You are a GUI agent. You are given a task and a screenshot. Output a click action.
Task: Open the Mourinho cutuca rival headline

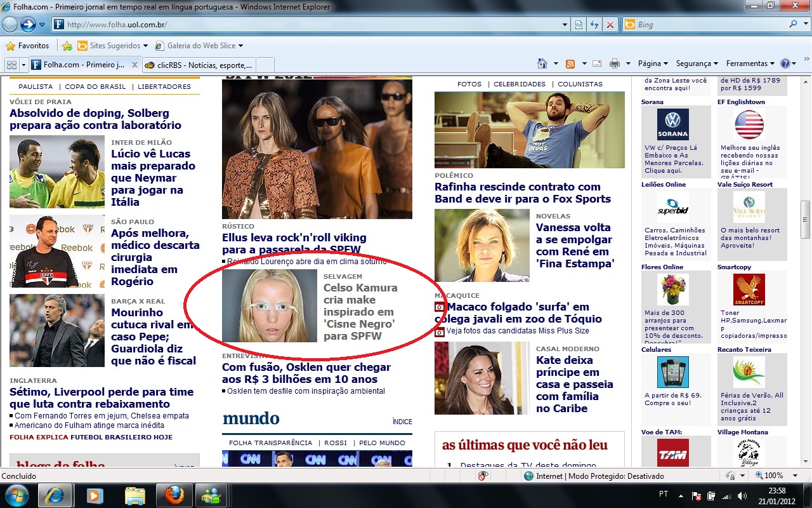[154, 337]
